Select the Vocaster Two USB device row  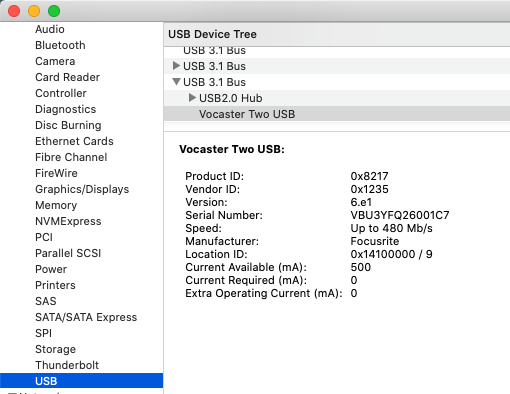[x=337, y=114]
